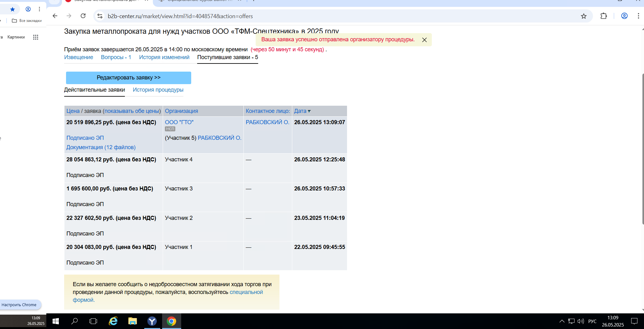Switch to История процедуры subtab
Viewport: 644px width, 329px height.
[158, 90]
